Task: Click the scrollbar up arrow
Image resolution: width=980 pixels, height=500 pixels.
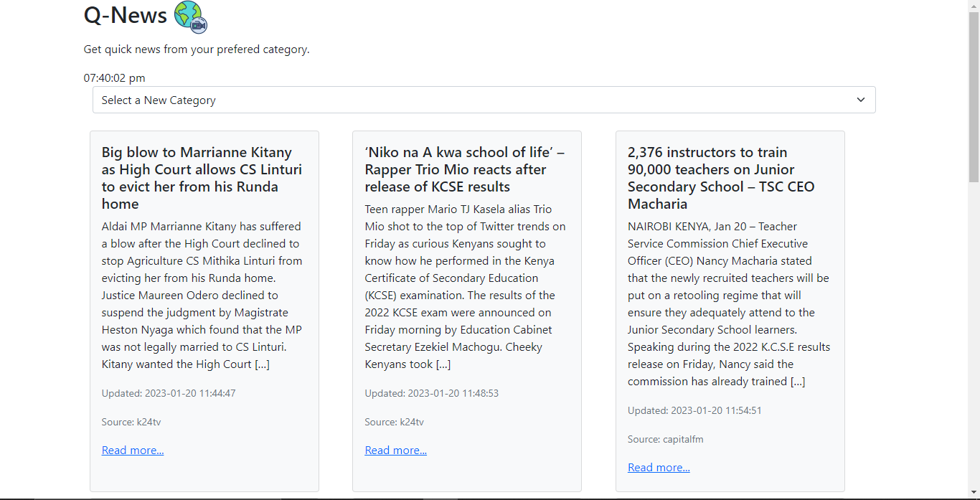Action: [x=974, y=5]
